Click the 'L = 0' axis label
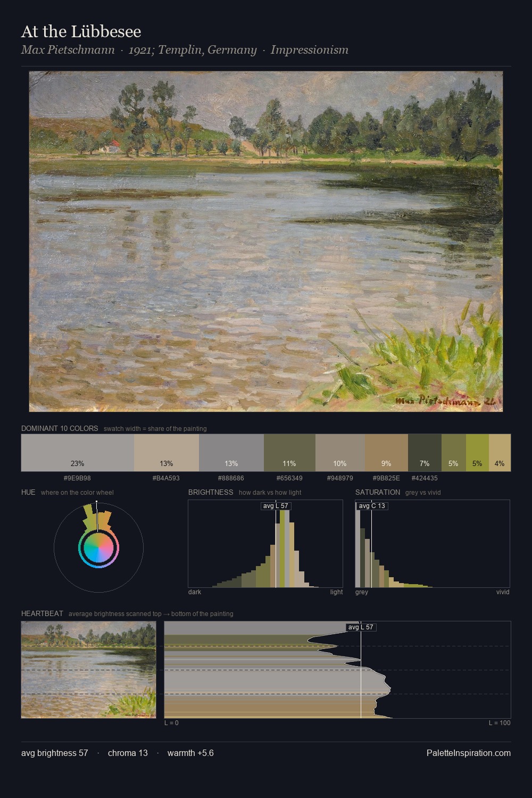The height and width of the screenshot is (798, 532). click(x=171, y=723)
